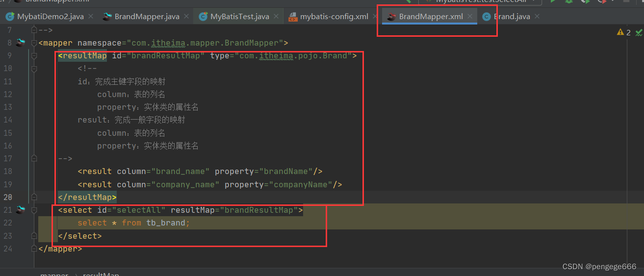Click the namespace value com.itheima.mapper.BrandMapper
Image resolution: width=644 pixels, height=276 pixels.
coord(205,43)
